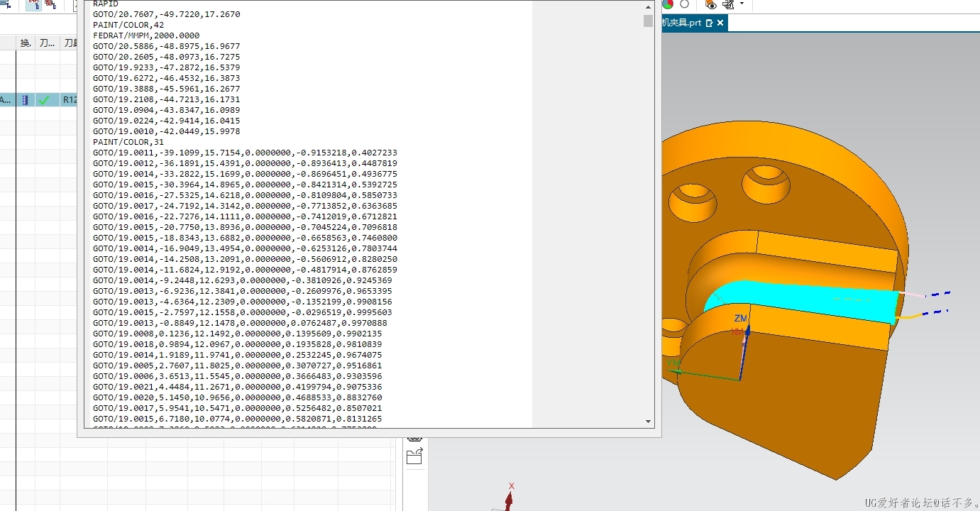Click the 刀具 column header
This screenshot has width=980, height=511.
[x=69, y=43]
